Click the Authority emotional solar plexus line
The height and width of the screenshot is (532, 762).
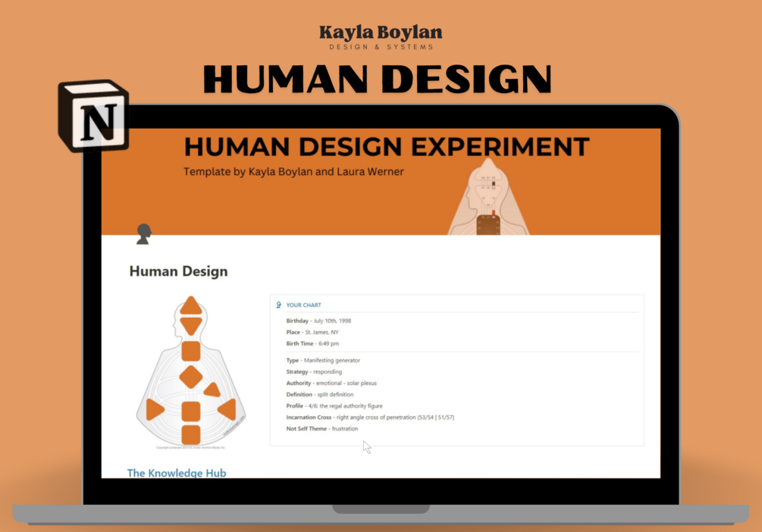(x=331, y=383)
